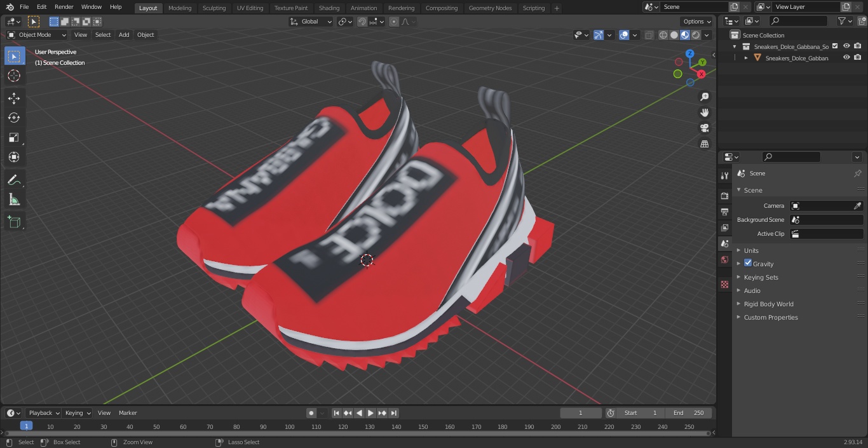868x448 pixels.
Task: Switch to solid viewport shading
Action: point(674,35)
